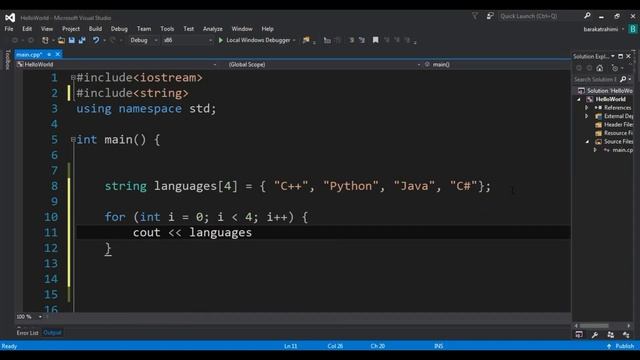
Task: Select the Resource Files folder
Action: tap(614, 133)
